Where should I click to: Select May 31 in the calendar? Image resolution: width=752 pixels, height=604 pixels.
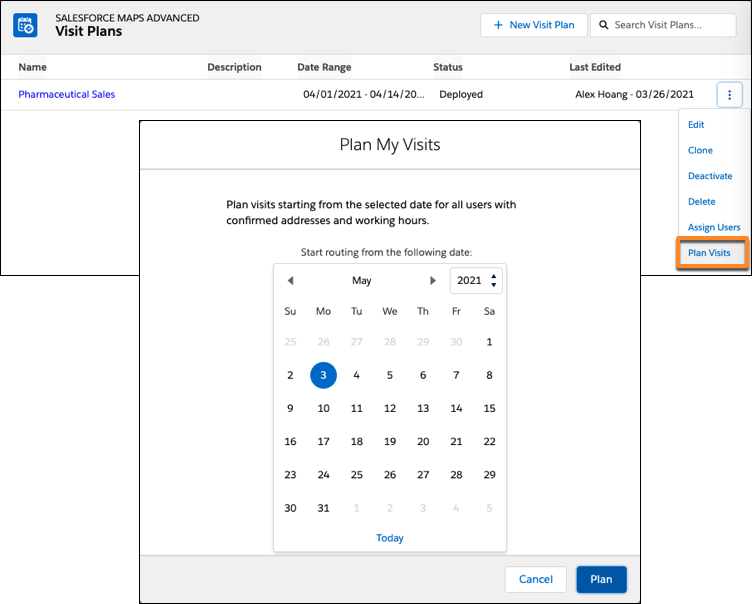[323, 508]
